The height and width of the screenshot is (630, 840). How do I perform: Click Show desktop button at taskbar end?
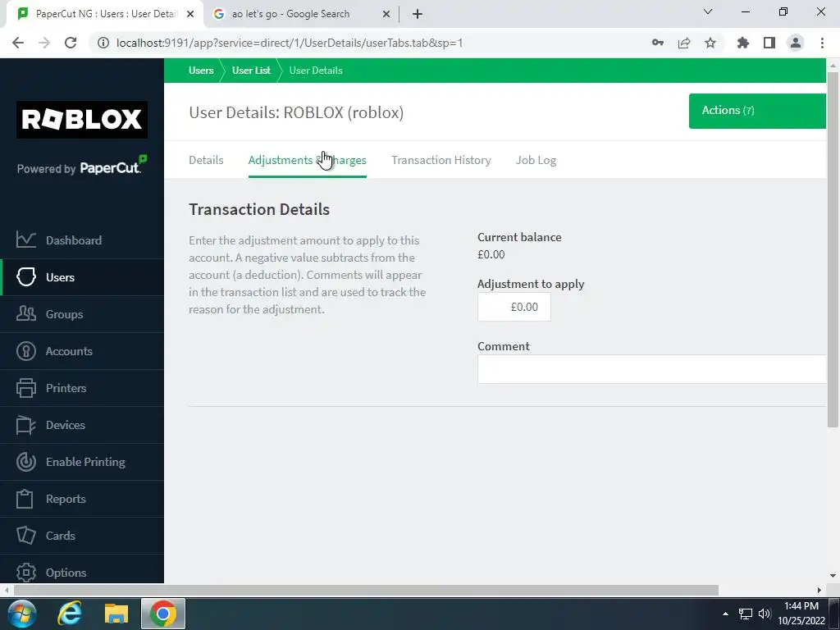834,614
